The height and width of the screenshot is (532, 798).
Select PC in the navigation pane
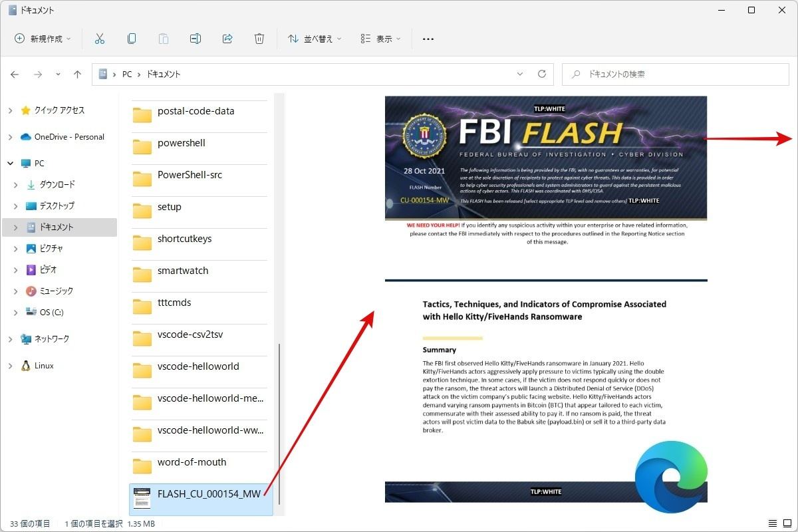click(40, 164)
